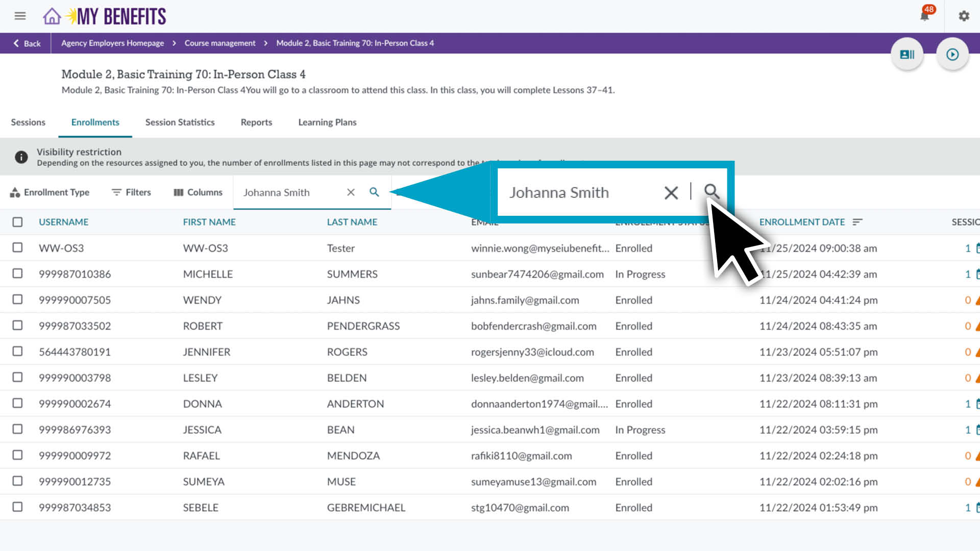Viewport: 980px width, 551px height.
Task: Clear the Johanna Smith search text
Action: (x=351, y=192)
